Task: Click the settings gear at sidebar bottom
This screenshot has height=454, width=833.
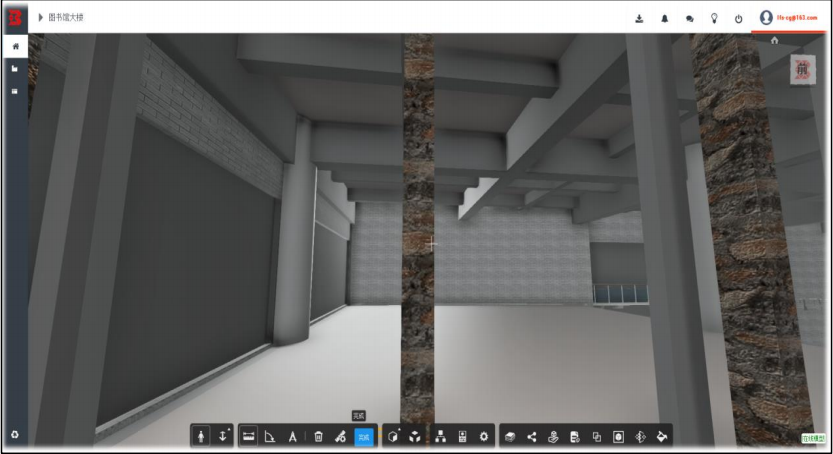Action: (15, 434)
